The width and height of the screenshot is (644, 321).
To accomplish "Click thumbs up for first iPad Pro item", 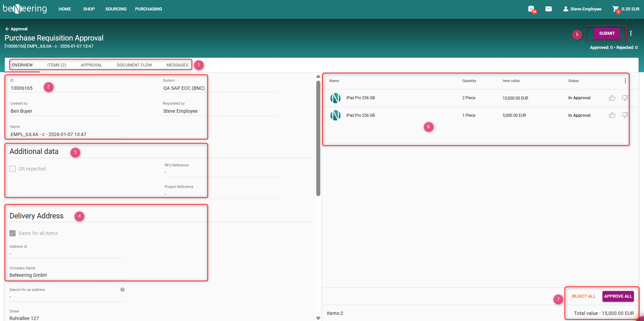I will [612, 98].
